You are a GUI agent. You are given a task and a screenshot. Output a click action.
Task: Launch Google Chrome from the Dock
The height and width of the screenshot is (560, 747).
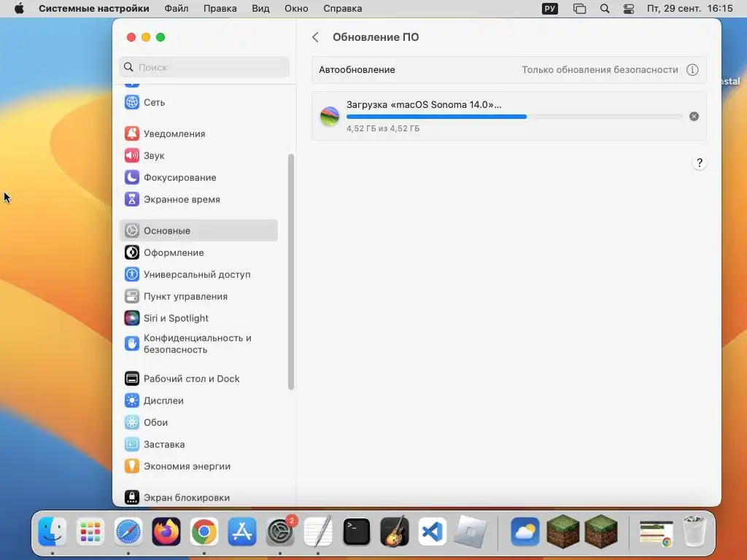tap(204, 532)
